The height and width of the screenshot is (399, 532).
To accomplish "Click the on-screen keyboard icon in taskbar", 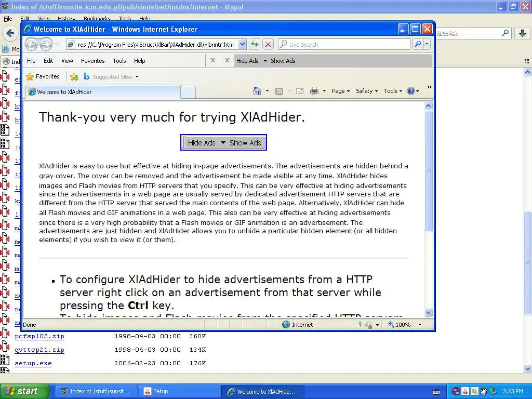I will click(x=436, y=392).
